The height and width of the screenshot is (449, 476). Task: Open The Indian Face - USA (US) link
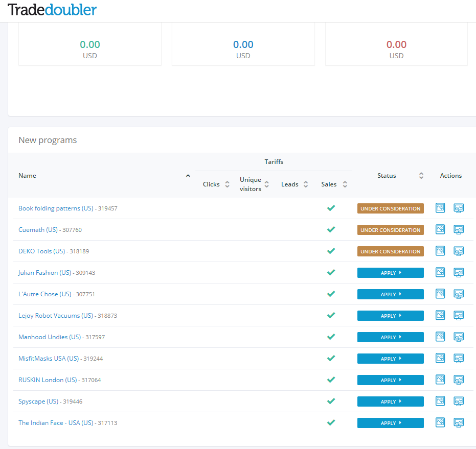coord(56,423)
